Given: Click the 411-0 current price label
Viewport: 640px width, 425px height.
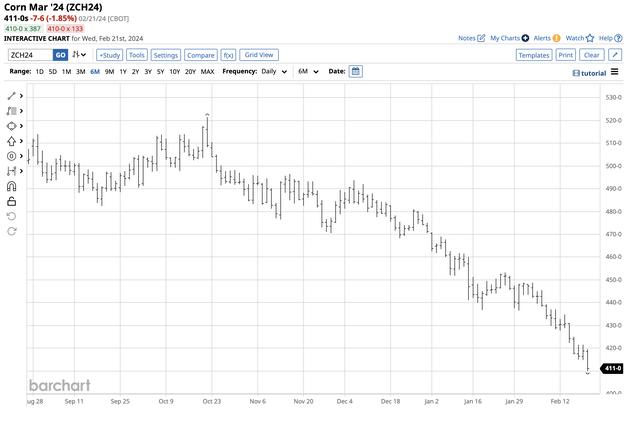Looking at the screenshot, I should [612, 368].
